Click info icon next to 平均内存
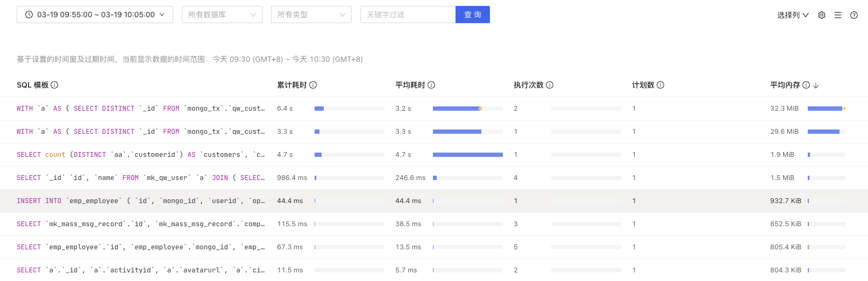The width and height of the screenshot is (868, 281). [806, 85]
